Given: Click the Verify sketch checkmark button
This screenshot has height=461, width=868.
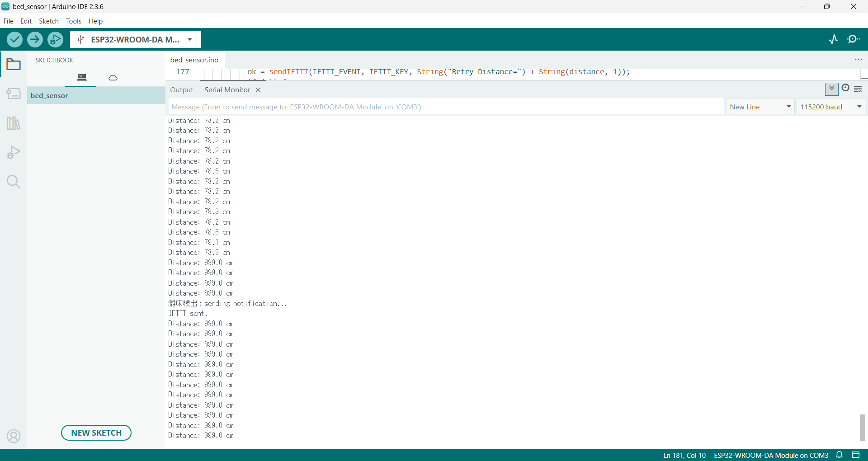Looking at the screenshot, I should coord(15,40).
